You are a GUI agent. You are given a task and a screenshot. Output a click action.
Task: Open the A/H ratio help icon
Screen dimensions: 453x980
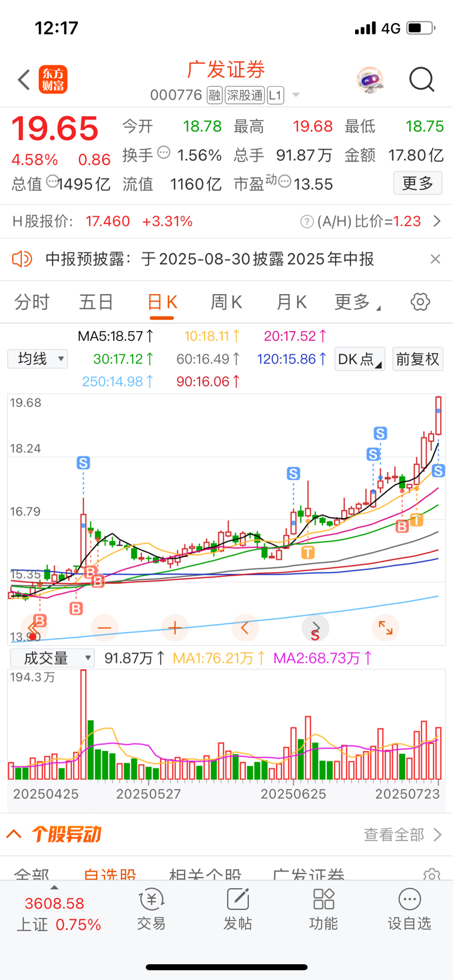307,222
